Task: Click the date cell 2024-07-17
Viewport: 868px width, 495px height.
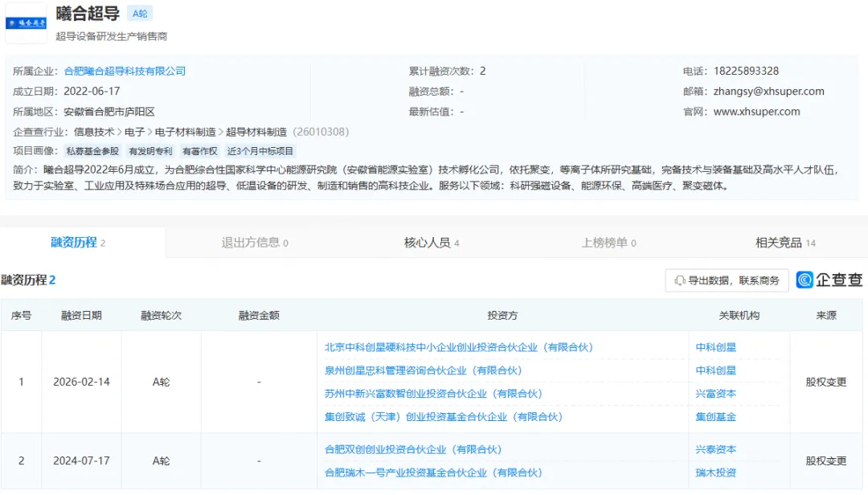Action: click(x=81, y=460)
